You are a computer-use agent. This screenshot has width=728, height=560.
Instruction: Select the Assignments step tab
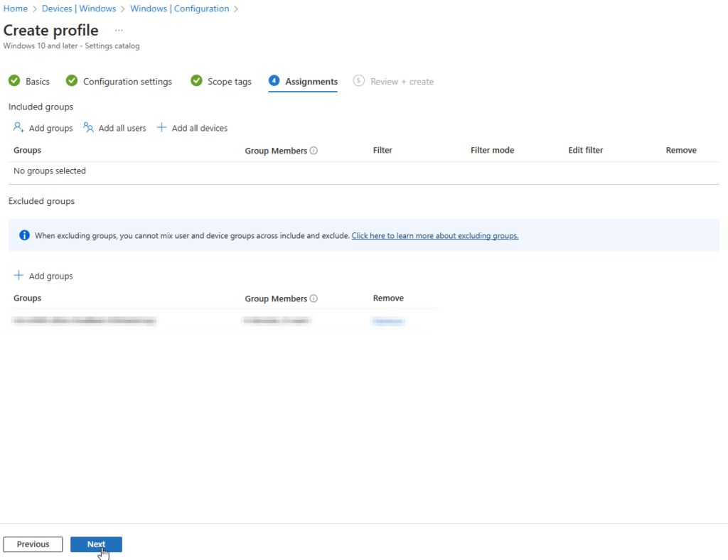[304, 82]
